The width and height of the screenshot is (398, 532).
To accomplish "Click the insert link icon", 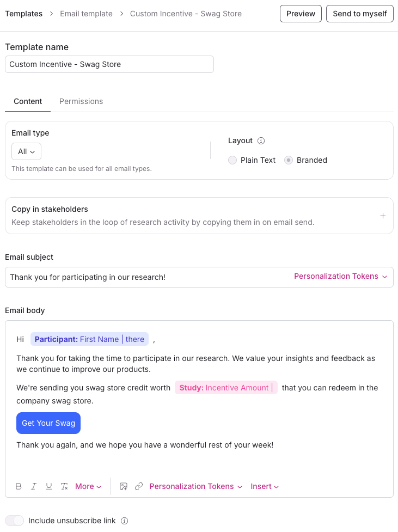I will (x=139, y=486).
